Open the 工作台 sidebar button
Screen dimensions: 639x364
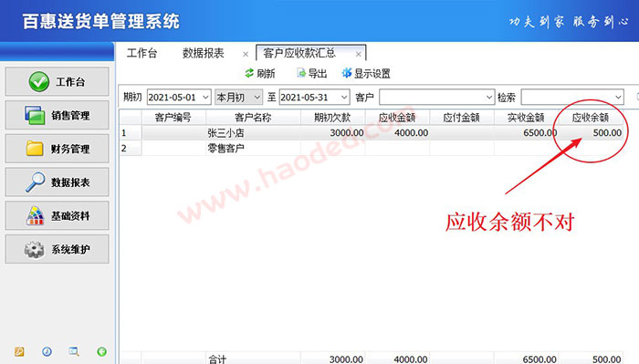coord(57,81)
